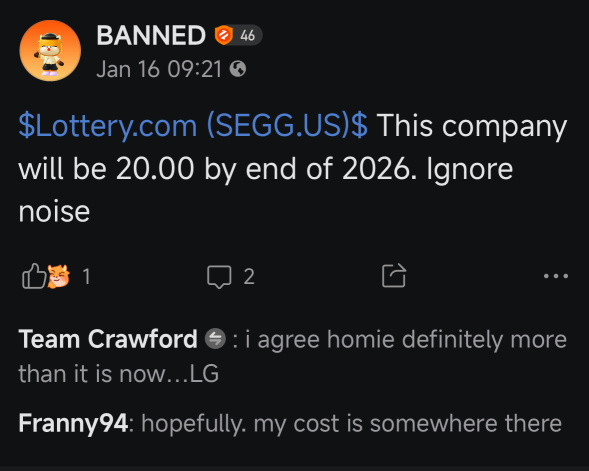The image size is (589, 471).
Task: Click the post timestamp Jan 16 09:21
Action: (x=159, y=69)
